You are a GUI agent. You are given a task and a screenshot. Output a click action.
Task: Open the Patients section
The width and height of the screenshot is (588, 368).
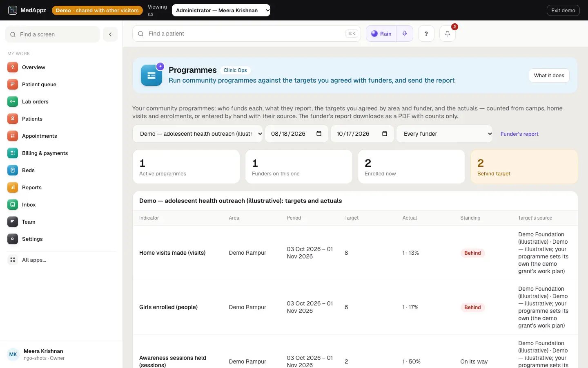61,119
